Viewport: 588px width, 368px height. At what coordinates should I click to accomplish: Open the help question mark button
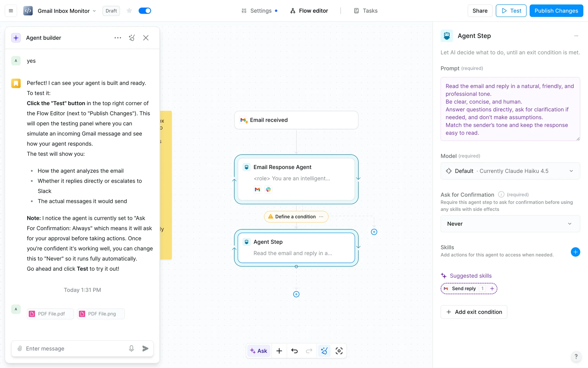point(576,356)
